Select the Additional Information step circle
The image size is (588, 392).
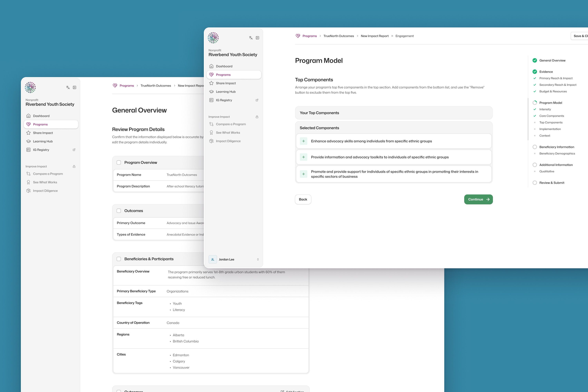pos(535,165)
